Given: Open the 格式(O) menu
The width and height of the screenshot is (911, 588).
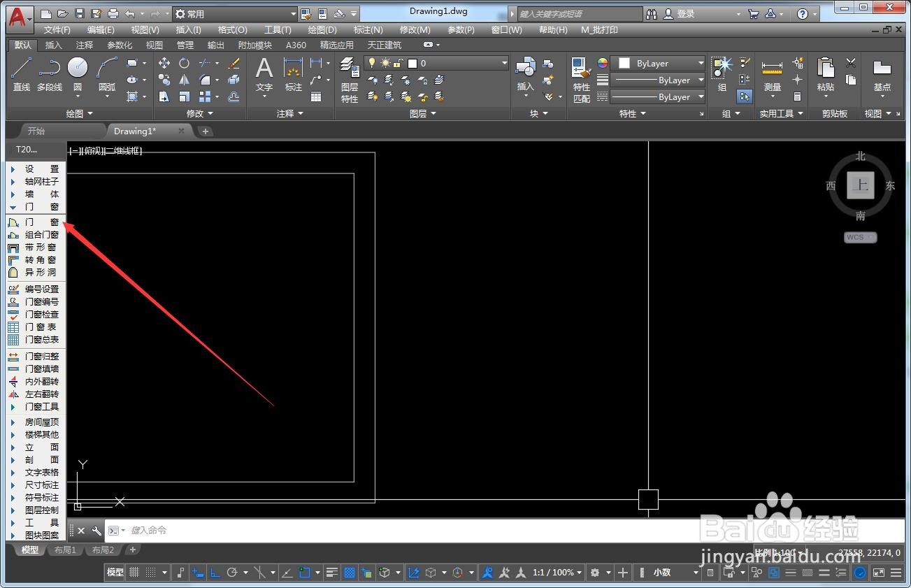Looking at the screenshot, I should tap(232, 30).
